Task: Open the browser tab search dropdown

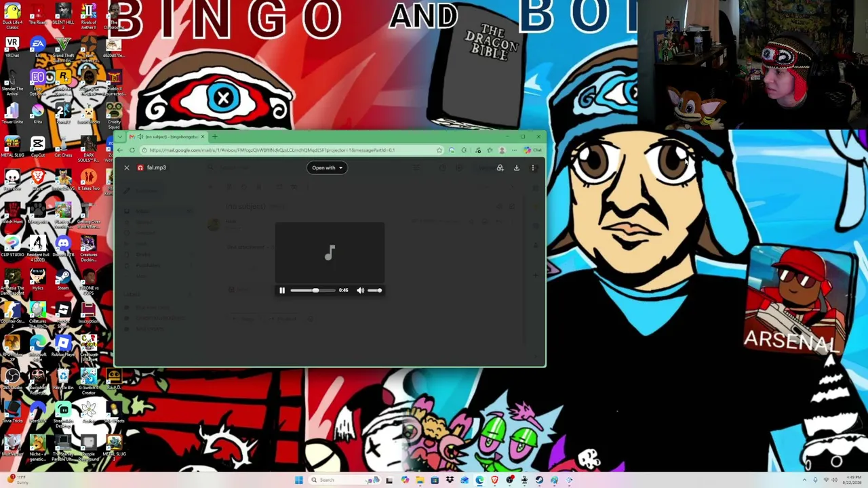Action: pos(121,137)
